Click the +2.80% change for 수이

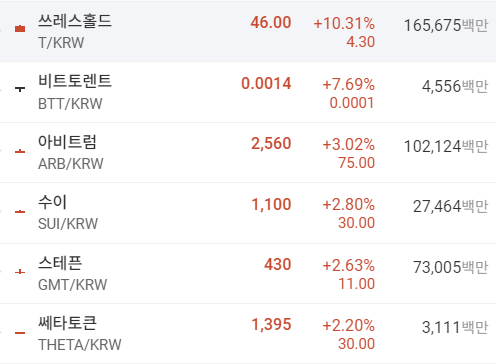(x=349, y=204)
